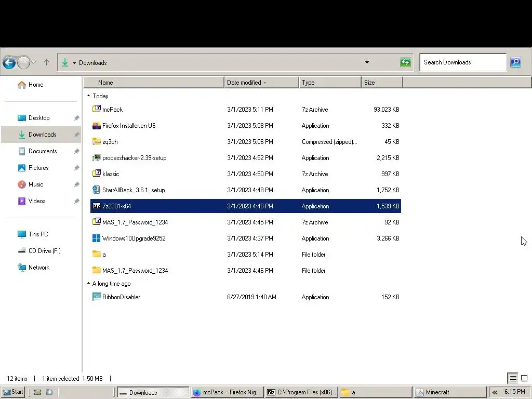This screenshot has height=399, width=532.
Task: Unpin Music using its pin icon
Action: [77, 184]
